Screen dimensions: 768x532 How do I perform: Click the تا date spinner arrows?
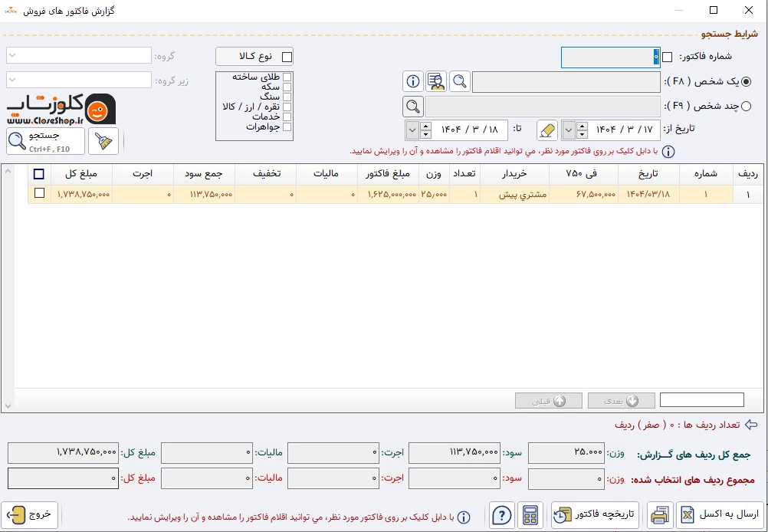[425, 130]
